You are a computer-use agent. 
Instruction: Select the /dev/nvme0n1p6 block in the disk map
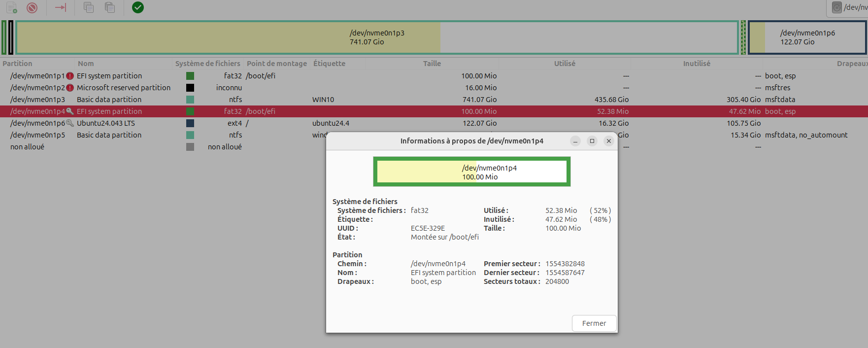coord(807,37)
